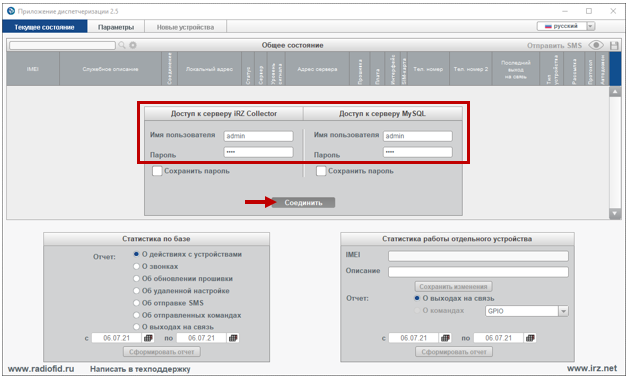
Task: Open www.irz.net link
Action: click(x=592, y=368)
